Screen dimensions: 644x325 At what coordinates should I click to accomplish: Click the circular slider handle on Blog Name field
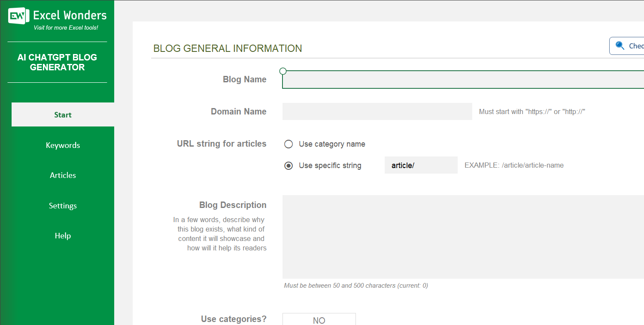click(x=283, y=71)
